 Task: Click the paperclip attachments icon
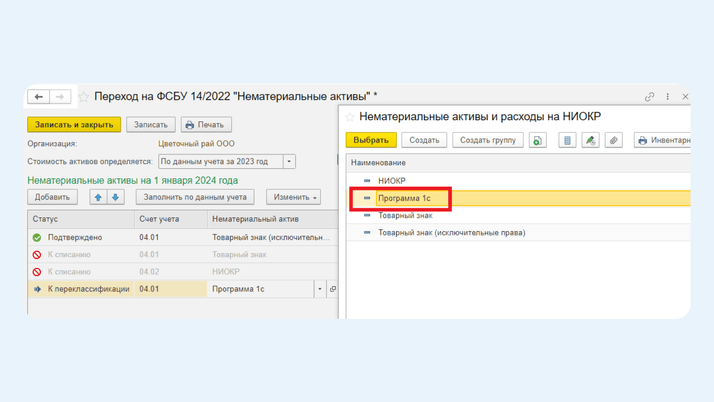pos(614,140)
